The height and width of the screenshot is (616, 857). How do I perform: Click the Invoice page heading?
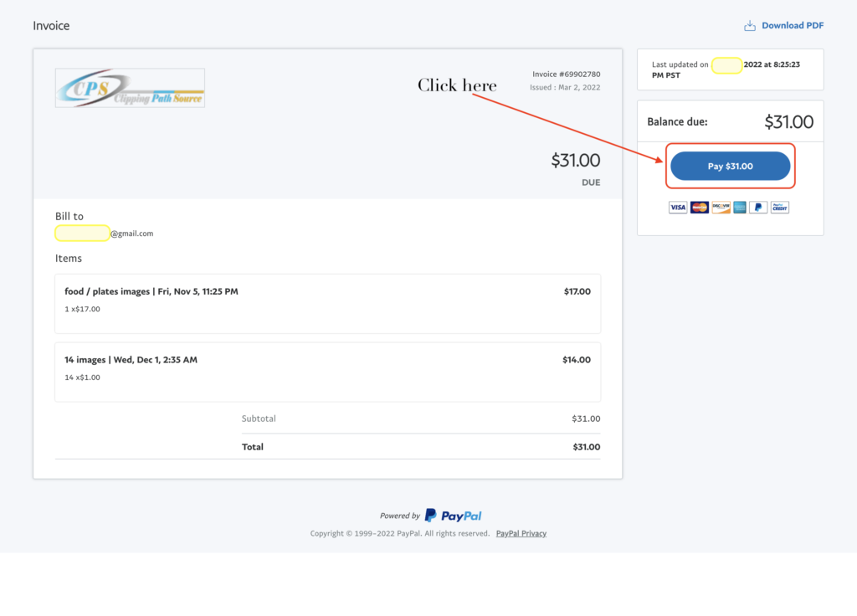[51, 26]
